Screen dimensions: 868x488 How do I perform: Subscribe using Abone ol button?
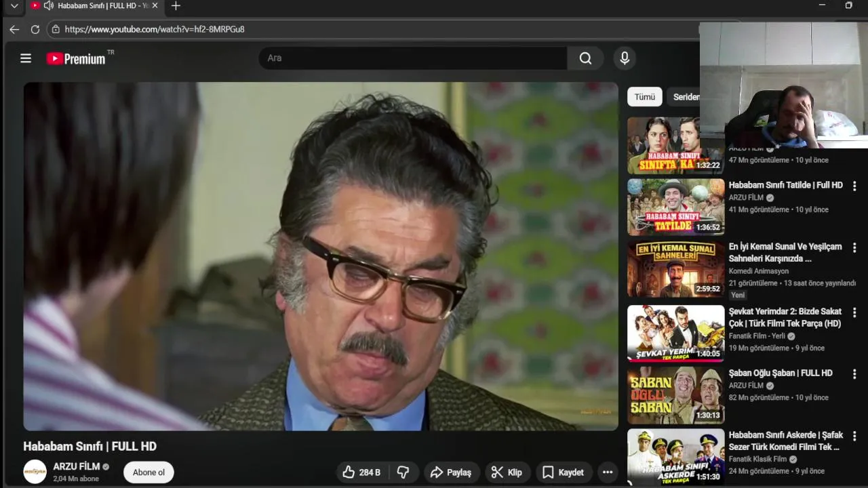[149, 472]
